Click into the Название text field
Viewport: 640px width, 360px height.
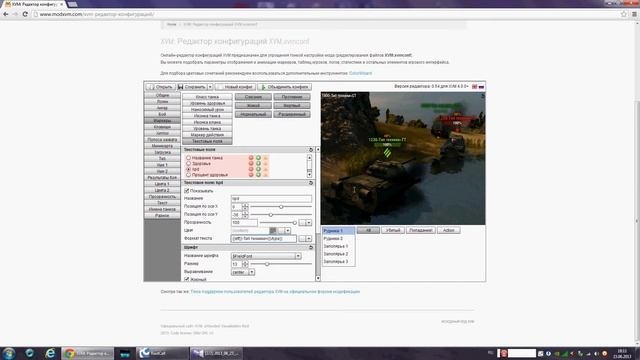(271, 198)
